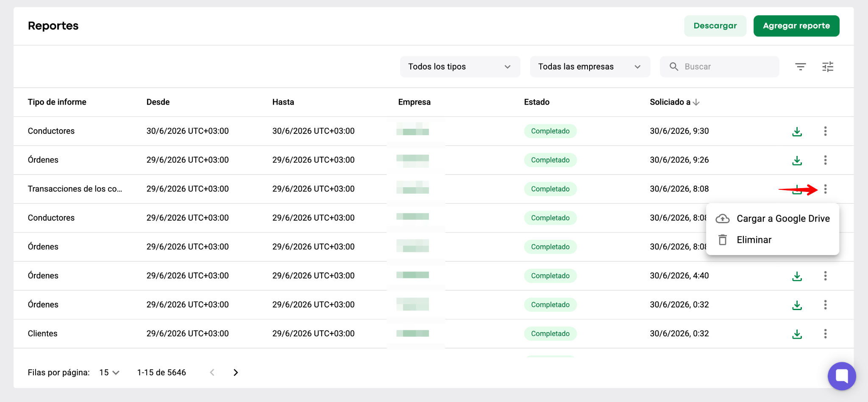
Task: Sort by the Hasta column header
Action: click(x=283, y=102)
